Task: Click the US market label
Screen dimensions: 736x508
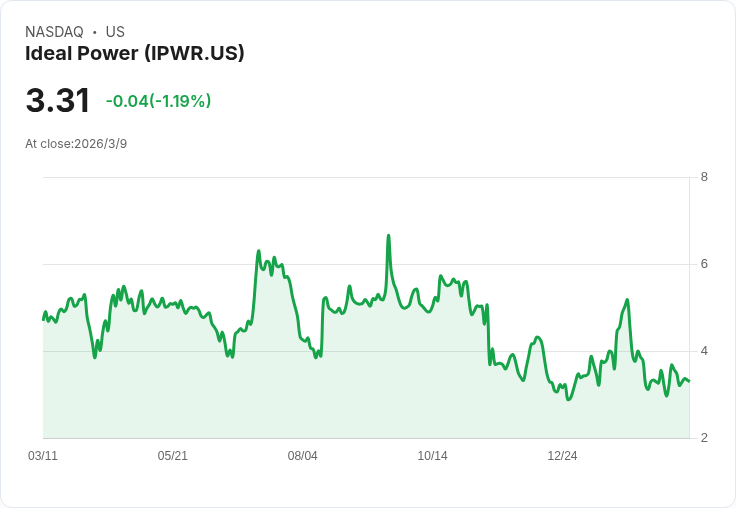Action: pos(115,32)
